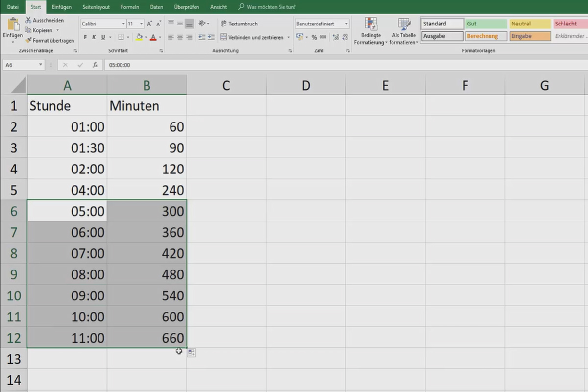Apply the fill color paint bucket
The width and height of the screenshot is (588, 392).
[x=139, y=37]
